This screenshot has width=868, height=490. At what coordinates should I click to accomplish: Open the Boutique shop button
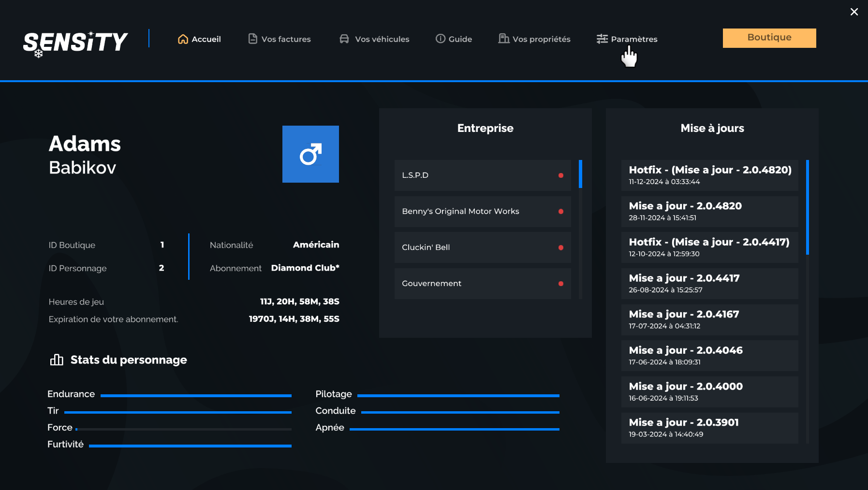[x=769, y=38]
